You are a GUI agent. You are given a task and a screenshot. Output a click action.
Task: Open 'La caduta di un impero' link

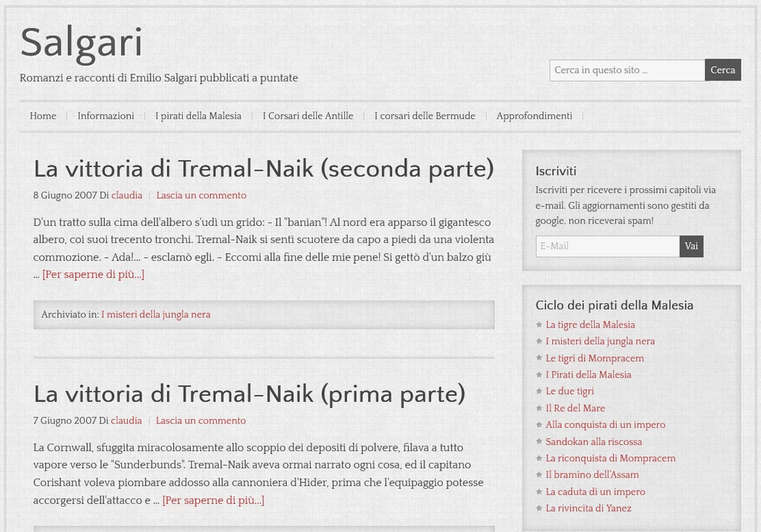595,492
